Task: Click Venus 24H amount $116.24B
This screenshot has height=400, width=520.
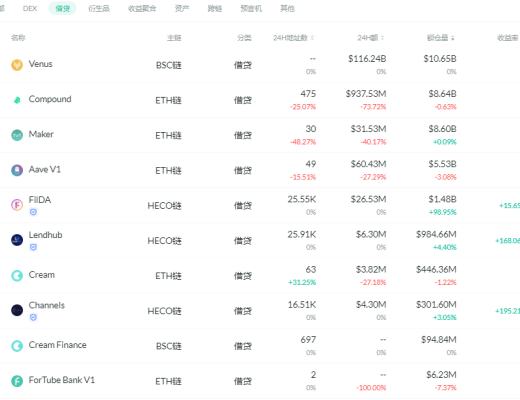Action: pyautogui.click(x=367, y=59)
